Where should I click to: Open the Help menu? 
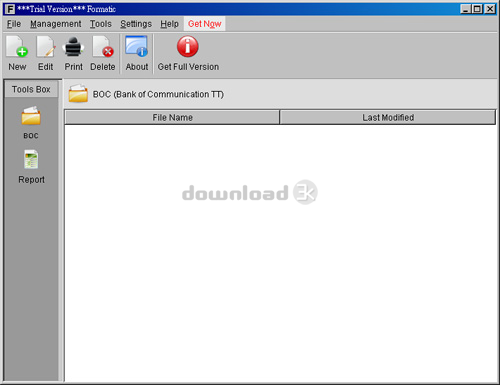click(x=169, y=24)
